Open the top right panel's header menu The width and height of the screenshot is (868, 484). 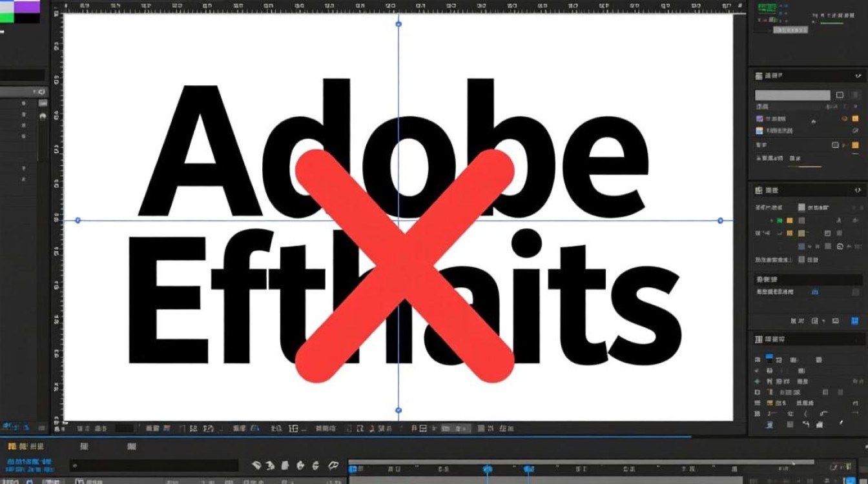pos(858,76)
